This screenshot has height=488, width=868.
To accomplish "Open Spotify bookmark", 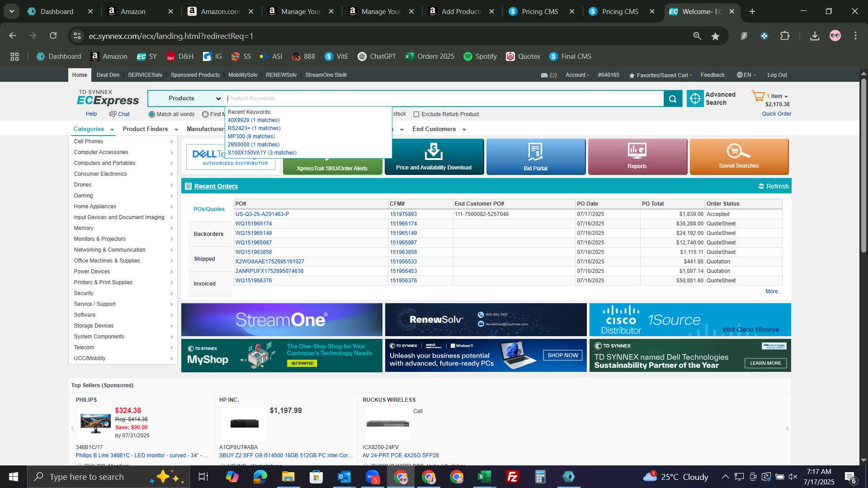I will pos(480,56).
